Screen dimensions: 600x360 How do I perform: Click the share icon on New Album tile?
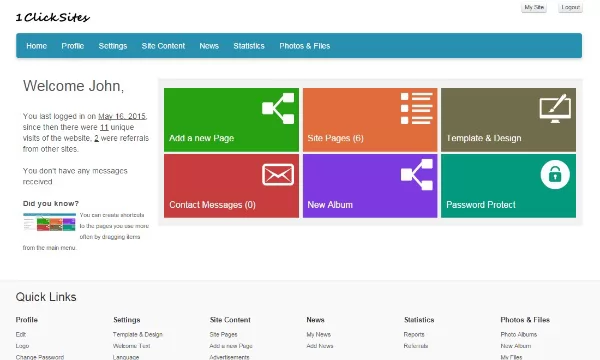[x=417, y=174]
